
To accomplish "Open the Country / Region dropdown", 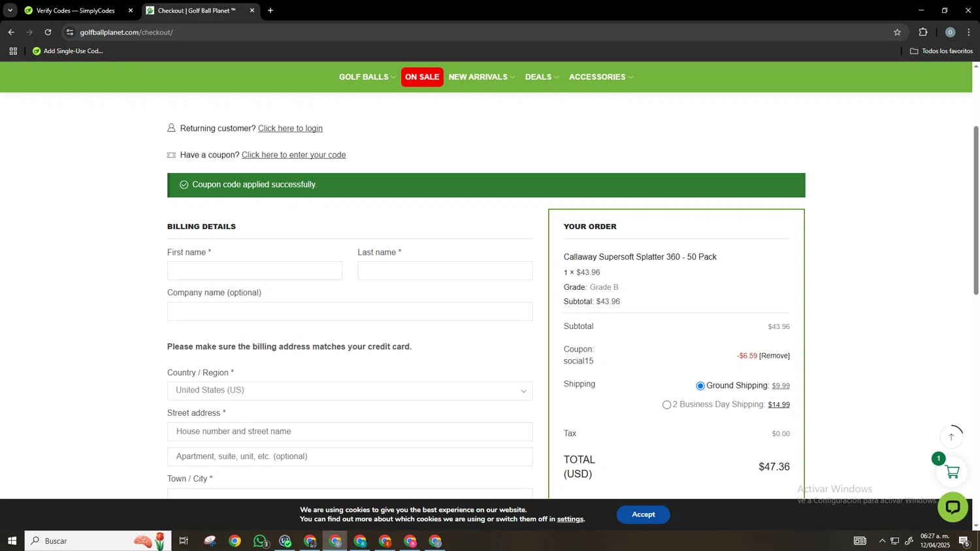I will [x=350, y=390].
